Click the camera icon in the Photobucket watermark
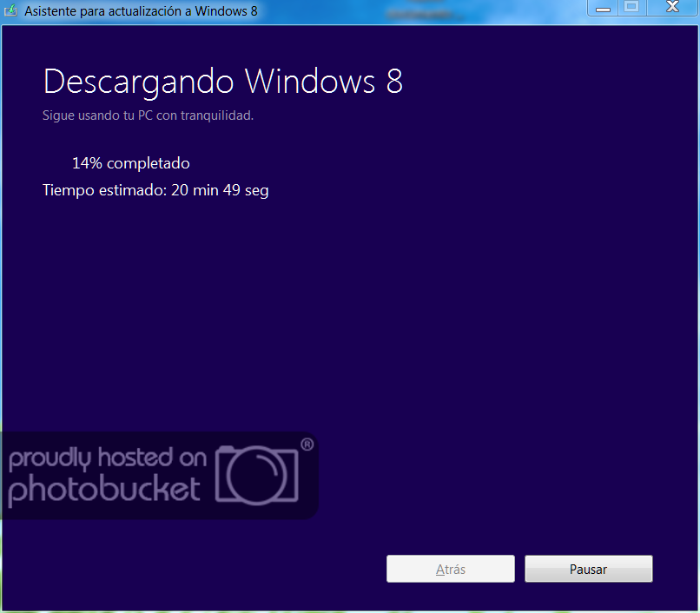 click(259, 476)
